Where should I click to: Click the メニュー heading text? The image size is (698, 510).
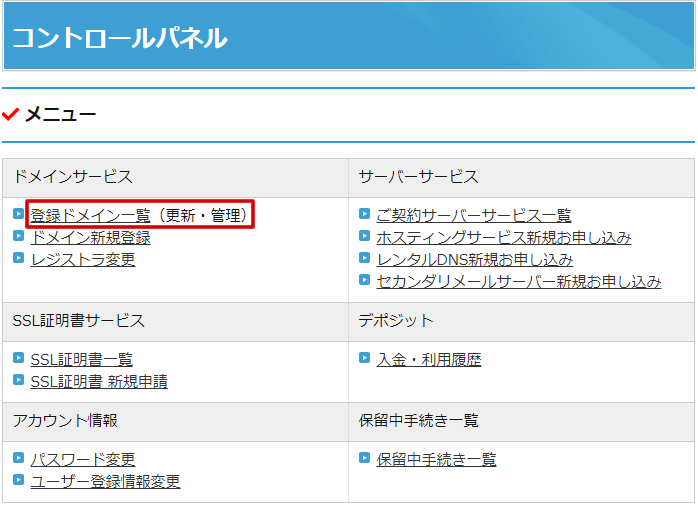point(60,115)
